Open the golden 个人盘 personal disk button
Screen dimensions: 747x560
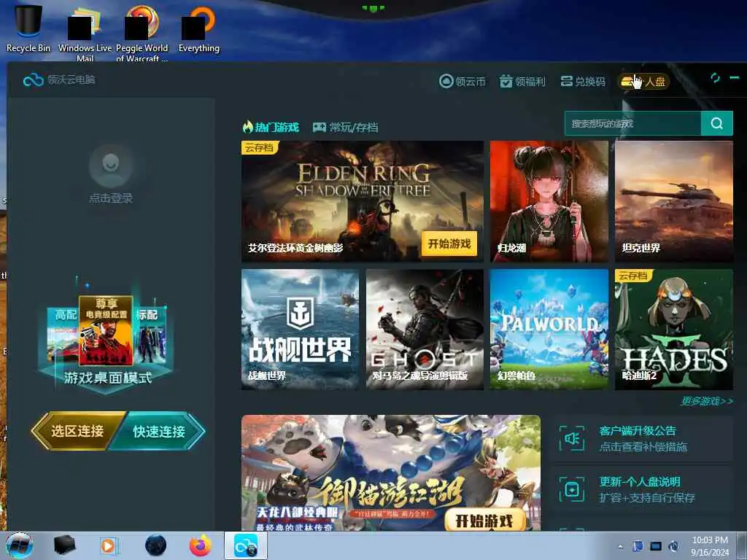(x=643, y=82)
